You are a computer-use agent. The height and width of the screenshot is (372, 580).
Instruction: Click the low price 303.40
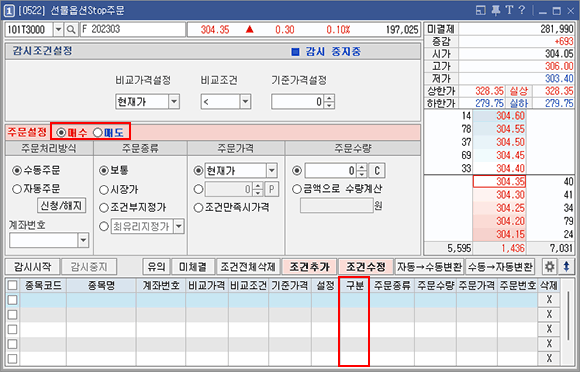(559, 78)
